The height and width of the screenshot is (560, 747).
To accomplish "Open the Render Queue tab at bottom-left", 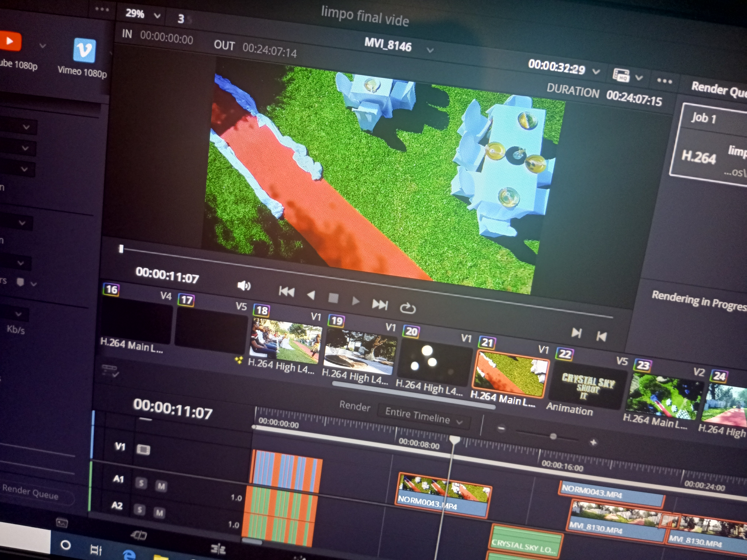I will tap(30, 493).
